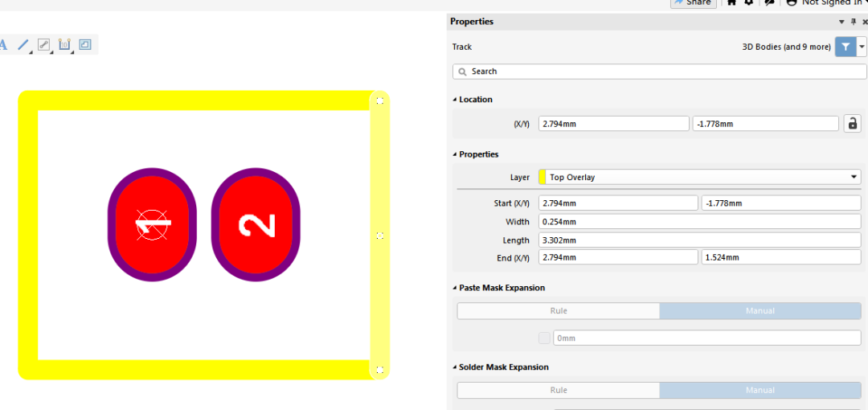Close the Properties panel

[x=865, y=23]
